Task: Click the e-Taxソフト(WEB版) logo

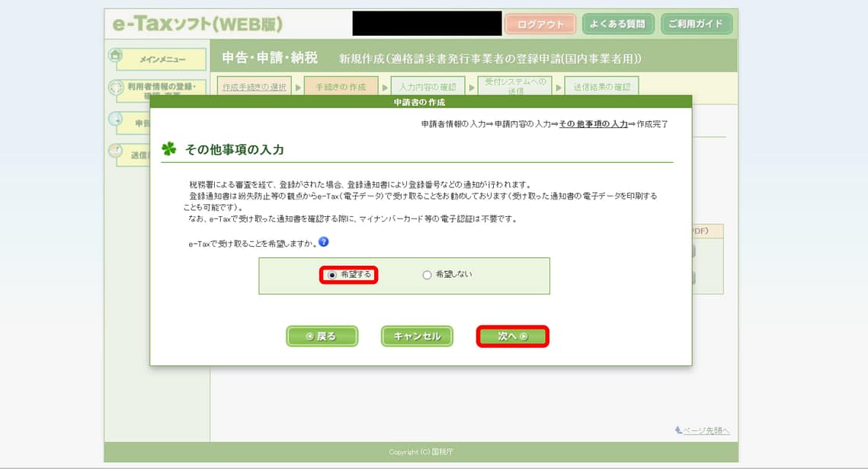Action: (x=197, y=24)
